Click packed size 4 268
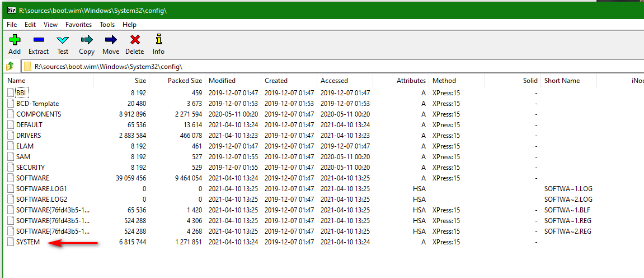The height and width of the screenshot is (278, 644). click(194, 232)
